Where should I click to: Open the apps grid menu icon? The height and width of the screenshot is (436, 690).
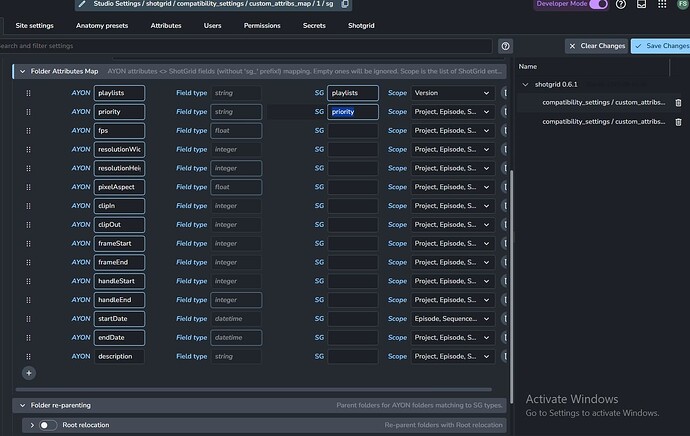662,4
